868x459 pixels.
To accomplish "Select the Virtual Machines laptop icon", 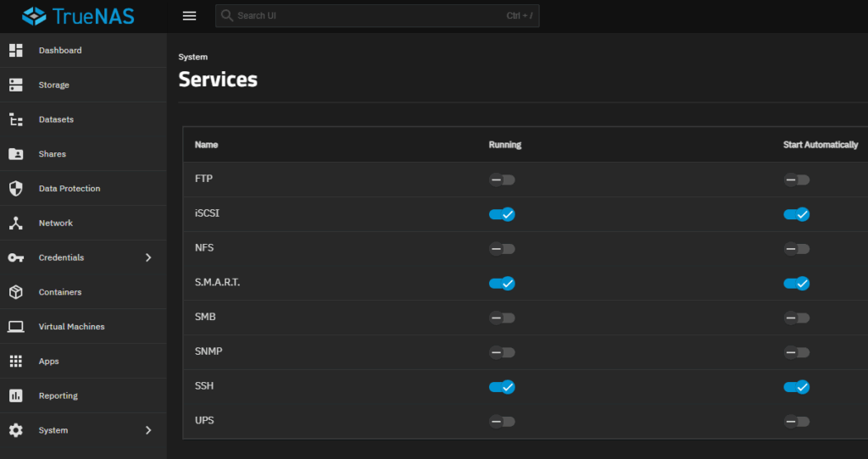I will point(15,327).
